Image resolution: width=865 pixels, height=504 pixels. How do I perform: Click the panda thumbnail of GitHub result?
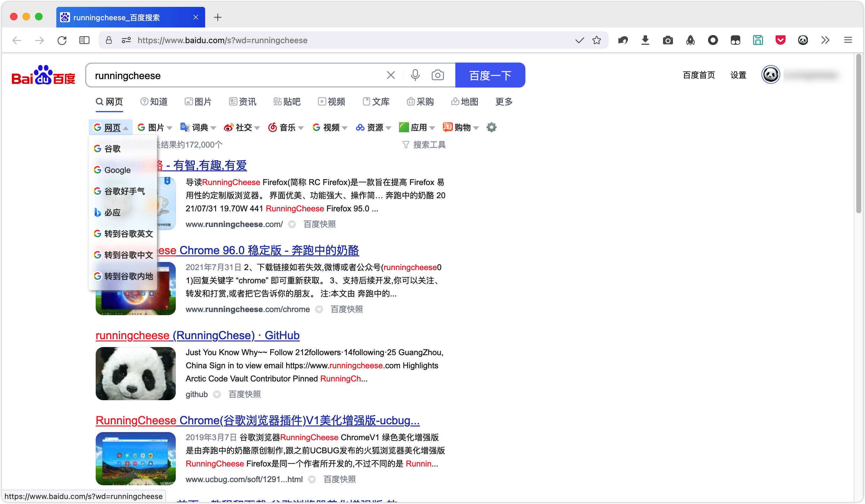(136, 373)
